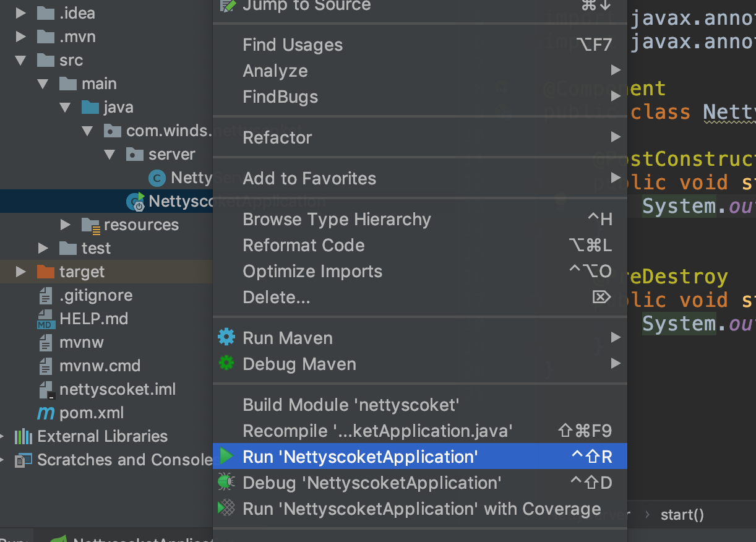Open the Refactor submenu arrow

click(615, 137)
